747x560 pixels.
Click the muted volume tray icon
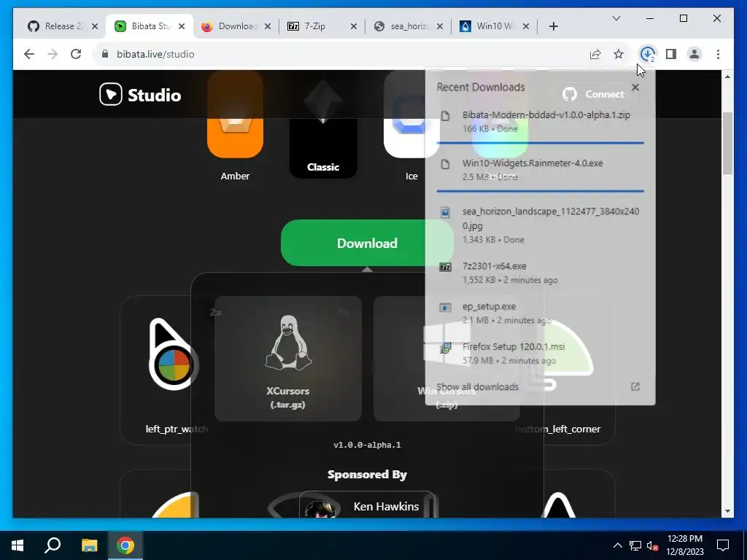pyautogui.click(x=652, y=545)
